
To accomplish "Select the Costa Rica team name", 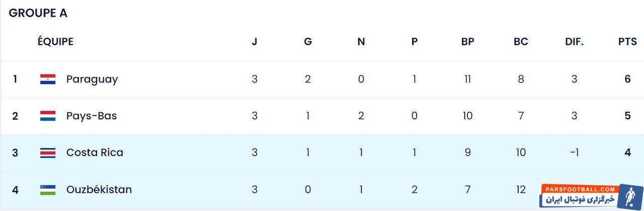I will pyautogui.click(x=95, y=153).
